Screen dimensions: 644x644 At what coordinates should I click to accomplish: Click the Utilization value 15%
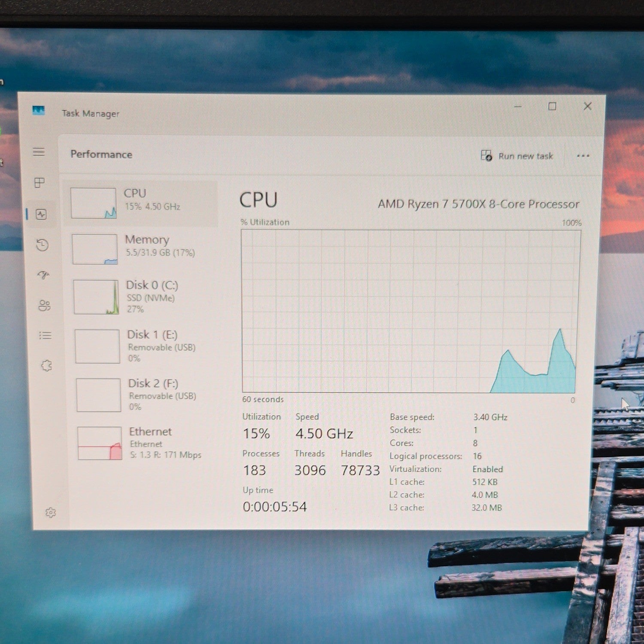(x=256, y=434)
